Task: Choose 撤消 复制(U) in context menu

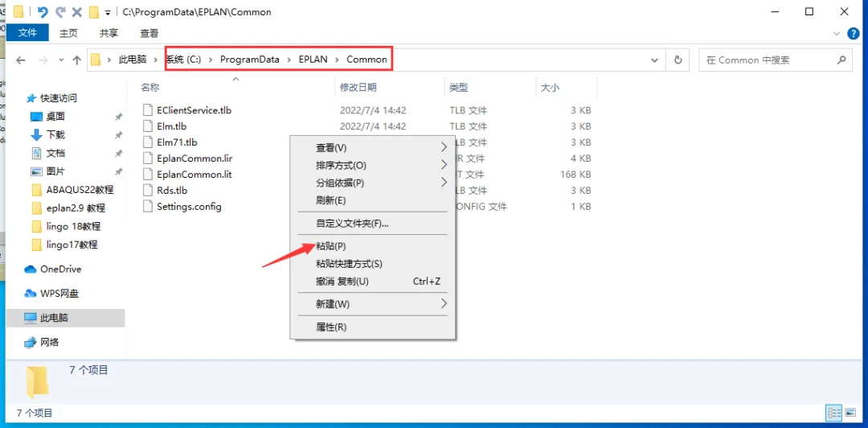Action: pyautogui.click(x=373, y=281)
